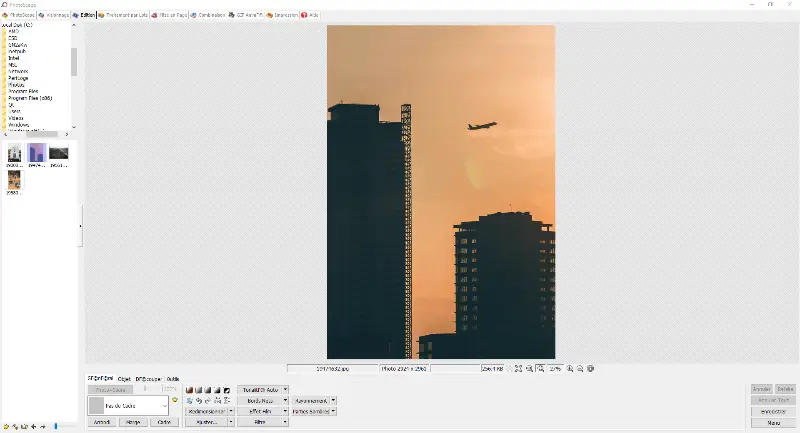Click the star icon under thumbnail panel
This screenshot has height=433, width=800.
pyautogui.click(x=6, y=426)
